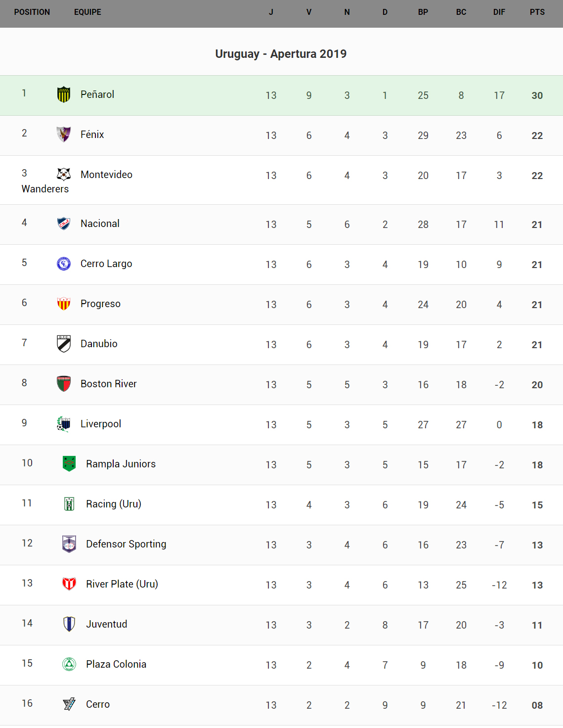Click the EQUIPE column header

pos(87,12)
